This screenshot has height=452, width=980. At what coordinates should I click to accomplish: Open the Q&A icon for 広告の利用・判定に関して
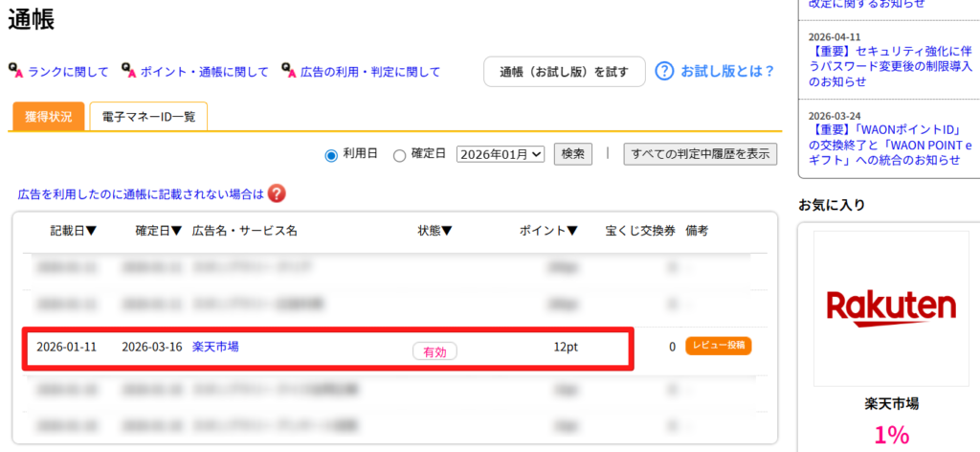point(289,70)
